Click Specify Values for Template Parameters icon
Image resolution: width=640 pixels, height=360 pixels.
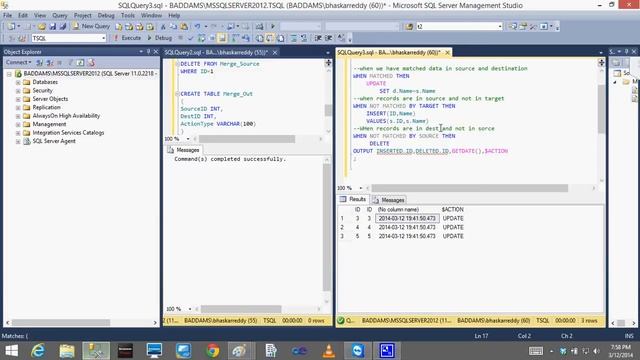point(341,38)
